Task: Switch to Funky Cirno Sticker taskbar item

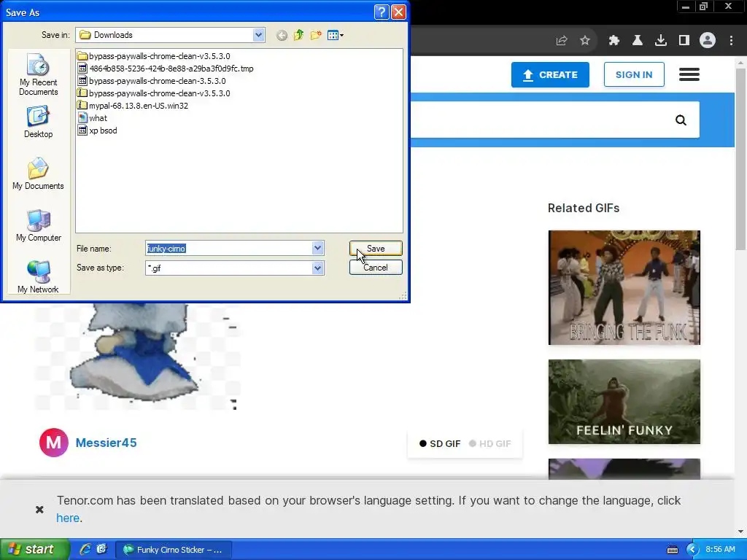Action: pyautogui.click(x=174, y=550)
